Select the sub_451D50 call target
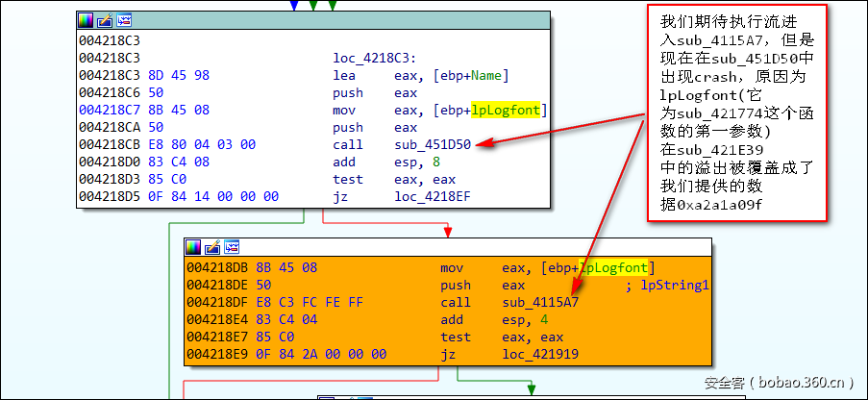The width and height of the screenshot is (868, 400). click(x=433, y=144)
